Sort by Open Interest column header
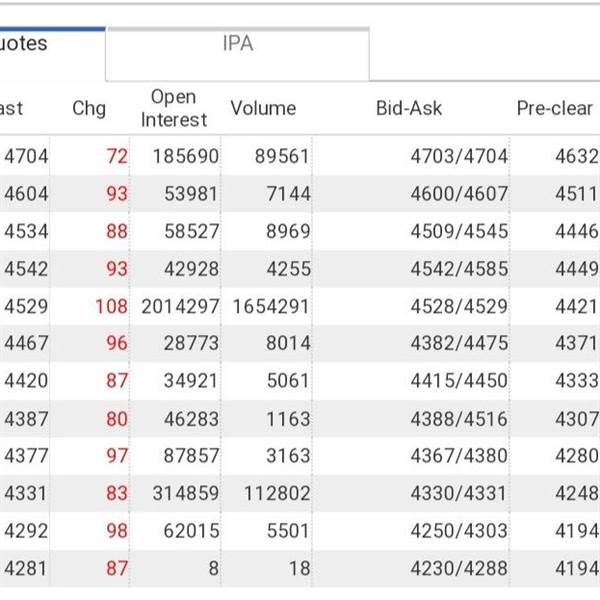 173,108
